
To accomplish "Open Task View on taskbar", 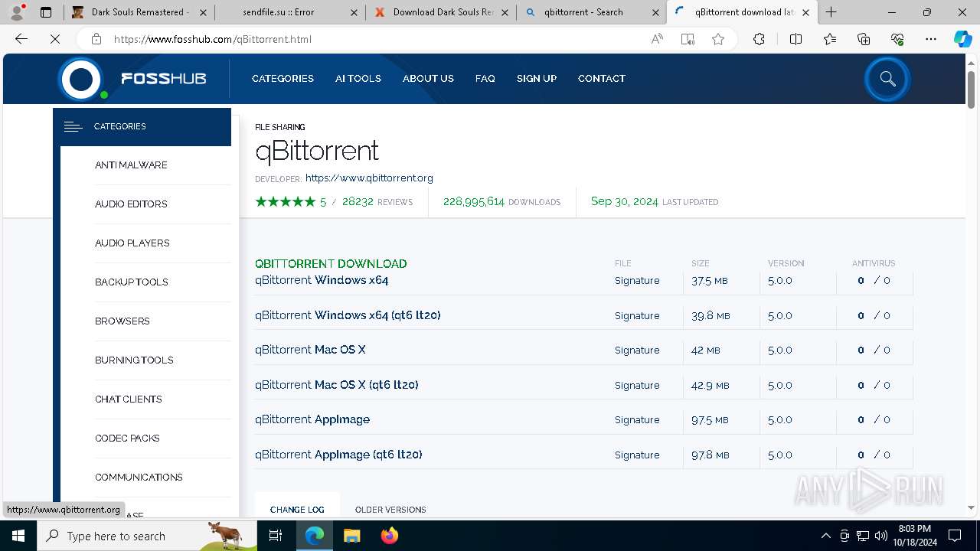I will pos(276,536).
